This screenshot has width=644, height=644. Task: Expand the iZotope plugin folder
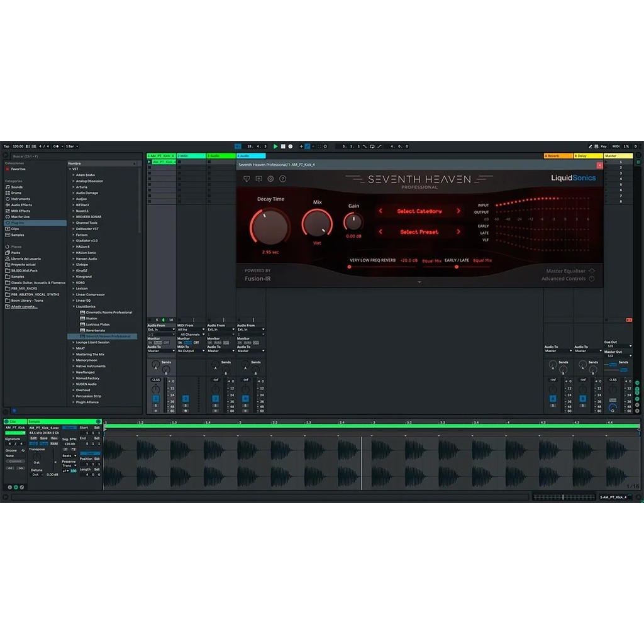[74, 265]
